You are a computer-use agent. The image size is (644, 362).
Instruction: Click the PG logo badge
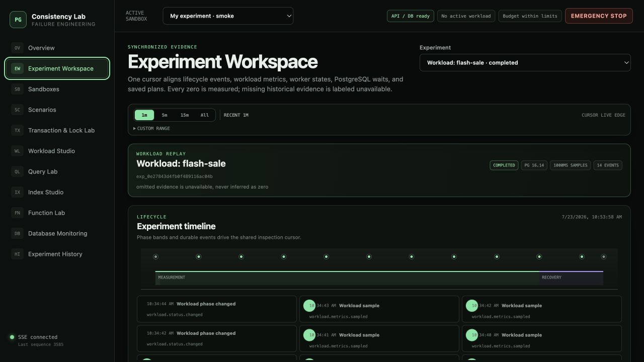[18, 20]
